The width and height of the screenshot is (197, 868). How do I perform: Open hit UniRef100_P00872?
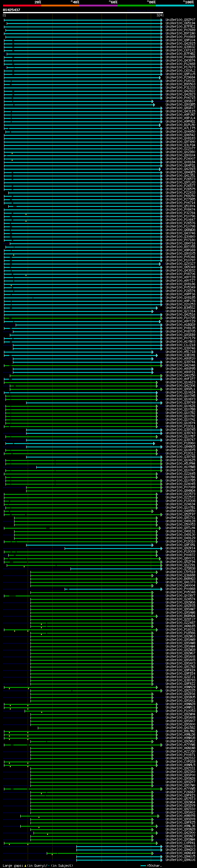click(x=180, y=555)
